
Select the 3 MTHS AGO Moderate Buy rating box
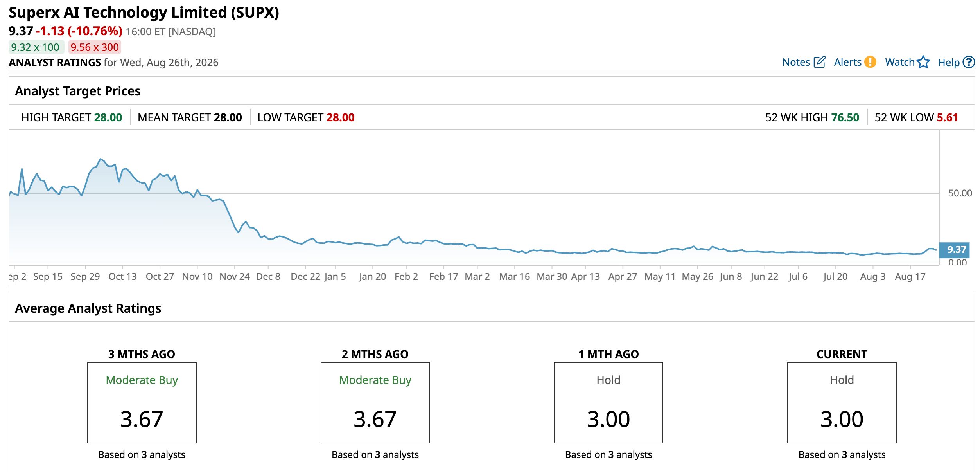142,403
